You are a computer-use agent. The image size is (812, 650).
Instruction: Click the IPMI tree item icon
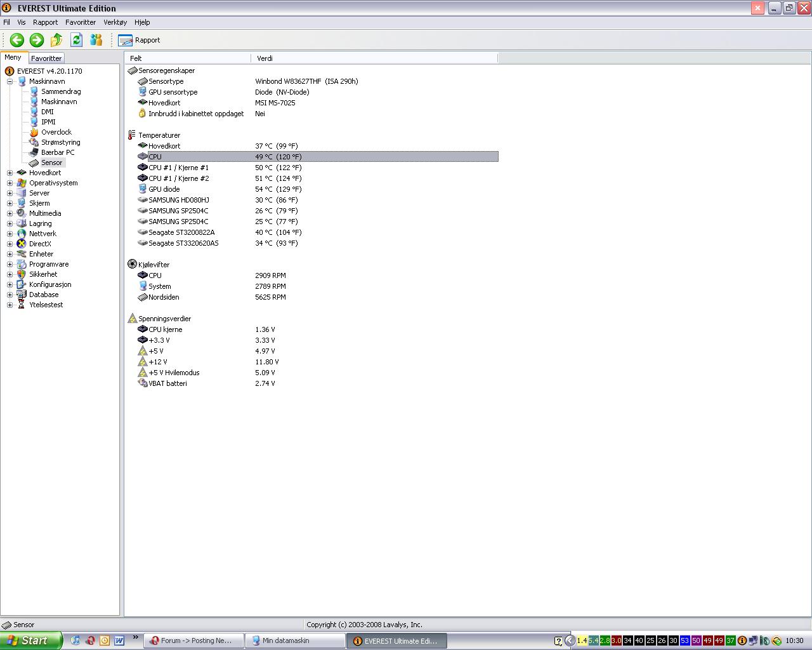[34, 122]
